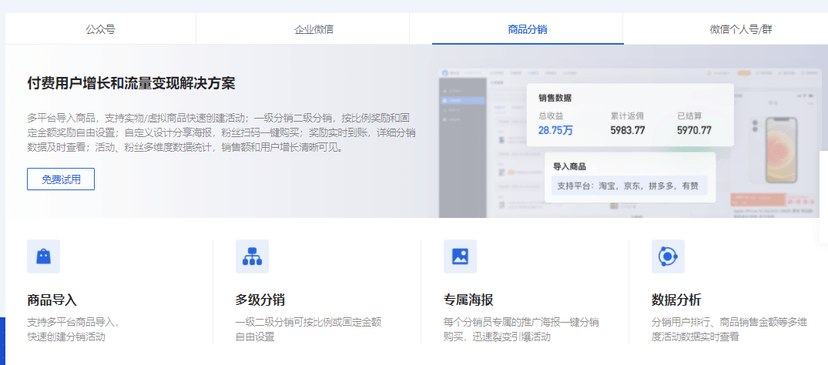Click the orbit icon above 数据分析
Image resolution: width=828 pixels, height=365 pixels.
(668, 256)
